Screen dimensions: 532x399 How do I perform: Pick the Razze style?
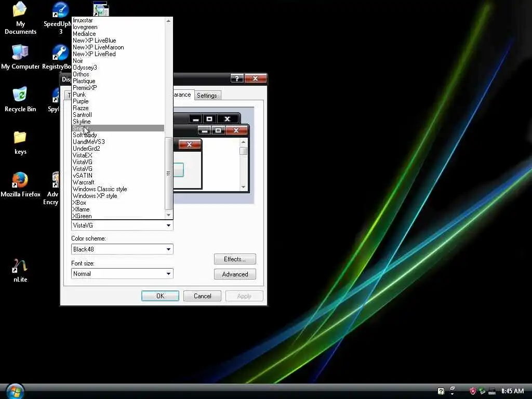pos(118,108)
